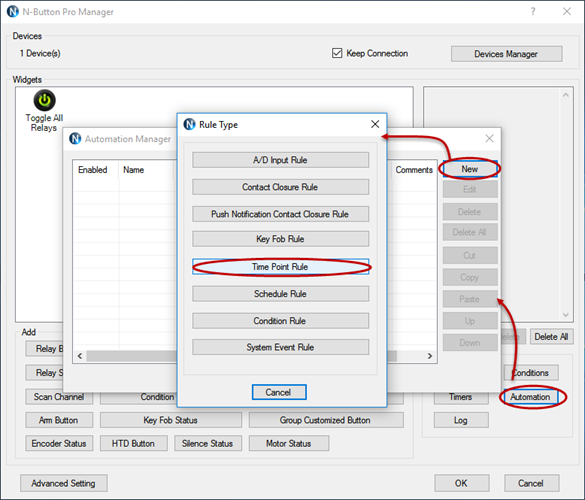
Task: Add an HTD Button widget
Action: coord(134,443)
